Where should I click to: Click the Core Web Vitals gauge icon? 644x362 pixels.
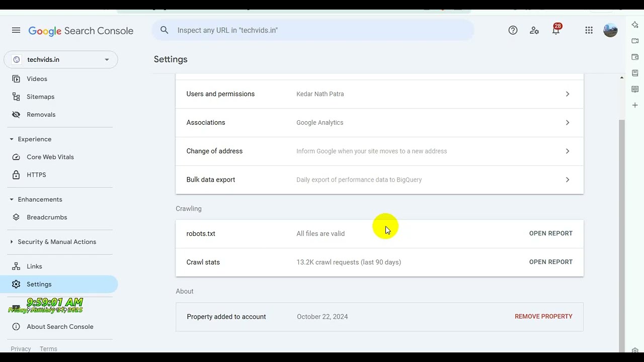[x=16, y=157]
